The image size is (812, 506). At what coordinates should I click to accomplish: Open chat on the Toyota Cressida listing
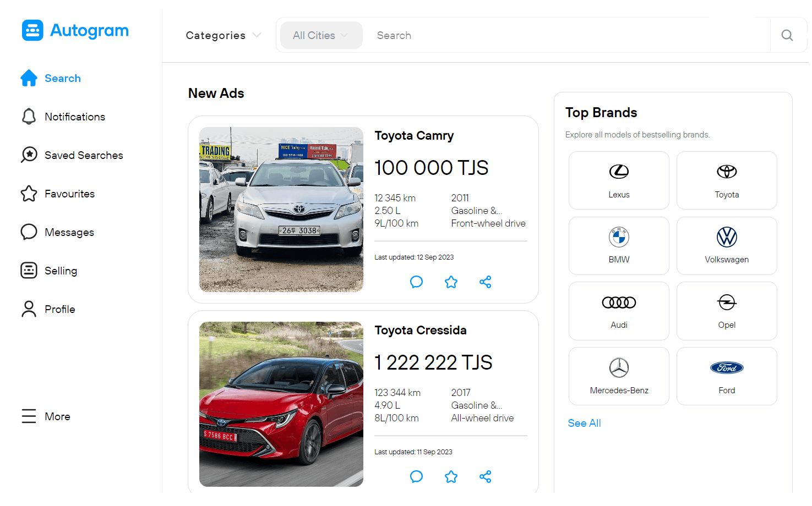click(x=417, y=476)
